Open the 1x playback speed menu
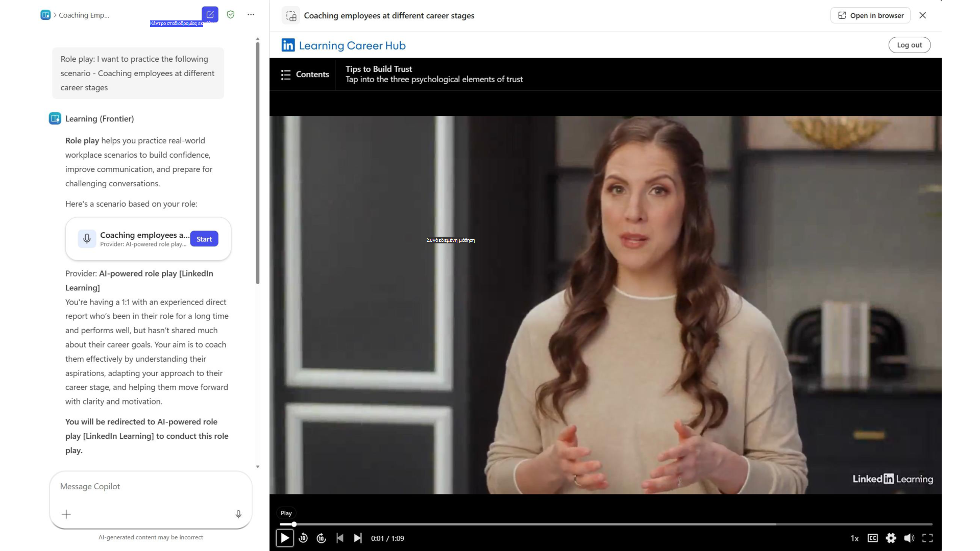 pyautogui.click(x=854, y=538)
